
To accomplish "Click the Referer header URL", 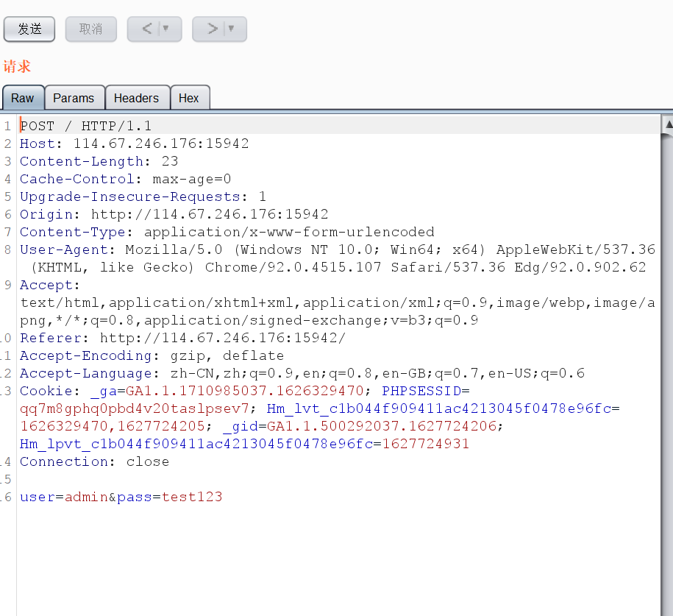I will pos(222,338).
